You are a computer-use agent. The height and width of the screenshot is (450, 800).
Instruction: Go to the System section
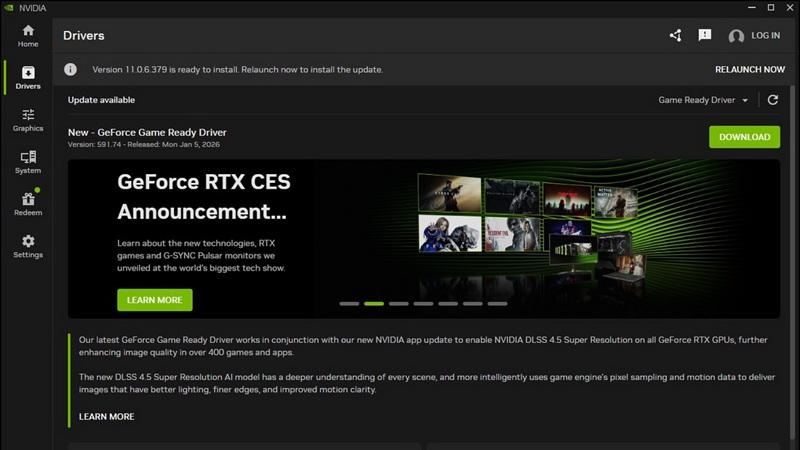28,163
